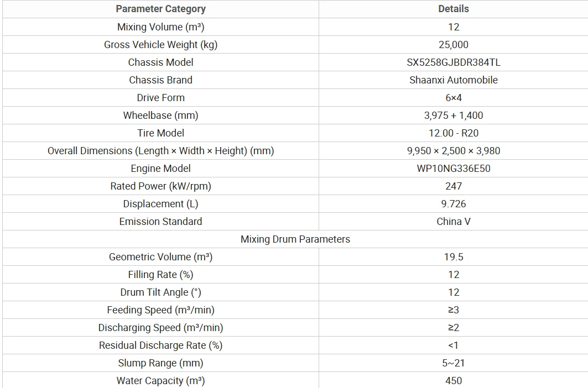The width and height of the screenshot is (588, 388).
Task: Select the Water Capacity value 450
Action: (x=454, y=381)
